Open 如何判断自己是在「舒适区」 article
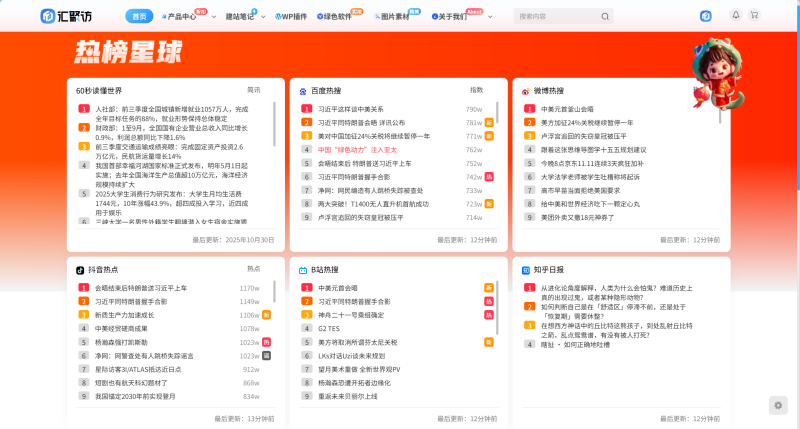This screenshot has height=429, width=800. click(613, 312)
